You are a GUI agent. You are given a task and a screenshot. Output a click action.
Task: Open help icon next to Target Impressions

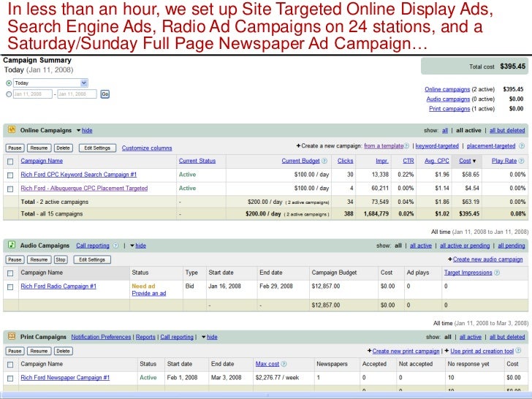[497, 273]
